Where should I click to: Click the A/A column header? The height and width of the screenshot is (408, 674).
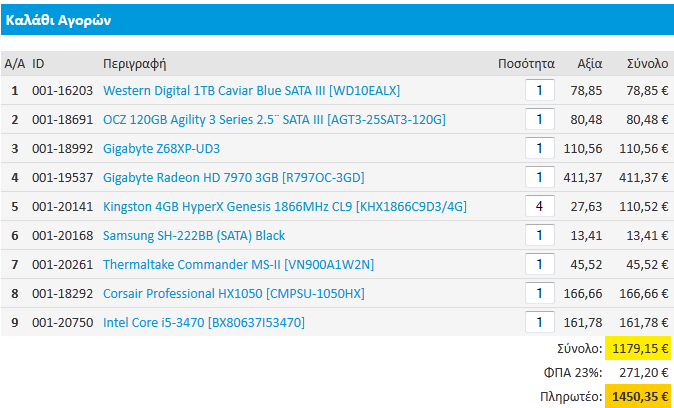pos(15,64)
